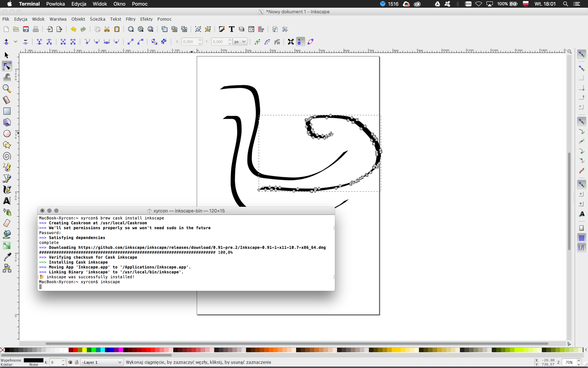Viewport: 588px width, 368px height.
Task: Select the Calligraphy tool
Action: point(7,190)
